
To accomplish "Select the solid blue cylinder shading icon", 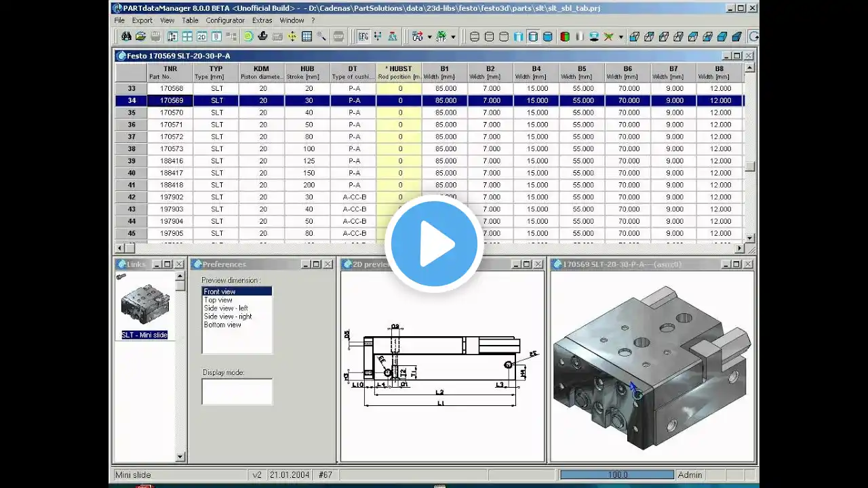I will [547, 37].
